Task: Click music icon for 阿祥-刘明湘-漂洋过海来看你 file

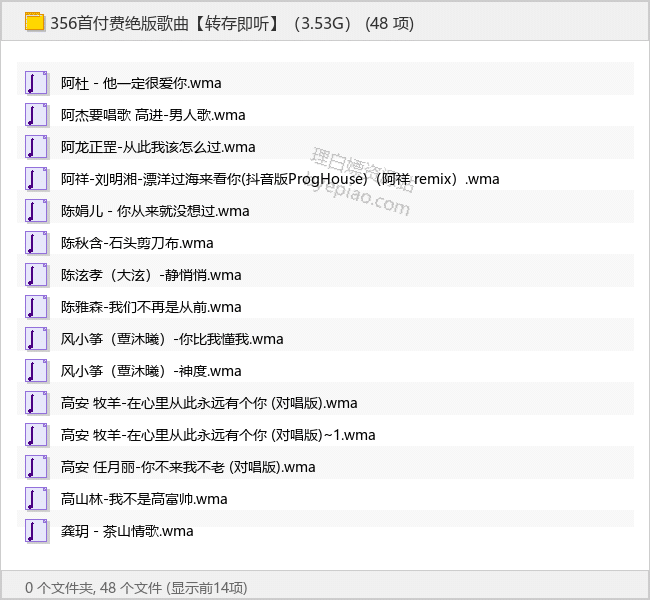Action: 36,179
